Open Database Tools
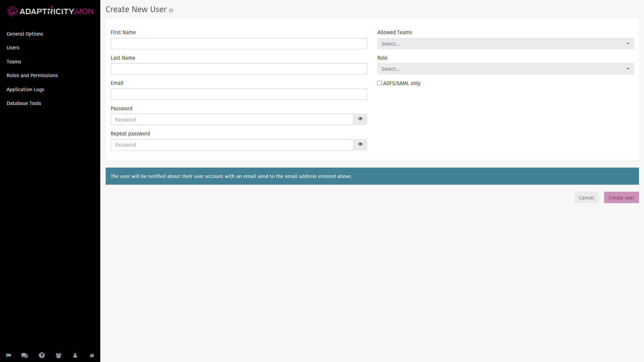The height and width of the screenshot is (362, 644). 24,103
